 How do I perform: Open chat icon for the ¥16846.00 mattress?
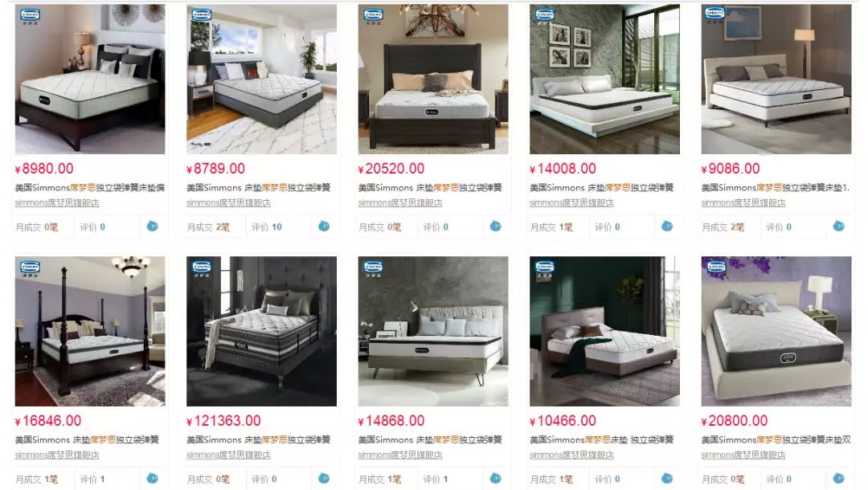152,479
